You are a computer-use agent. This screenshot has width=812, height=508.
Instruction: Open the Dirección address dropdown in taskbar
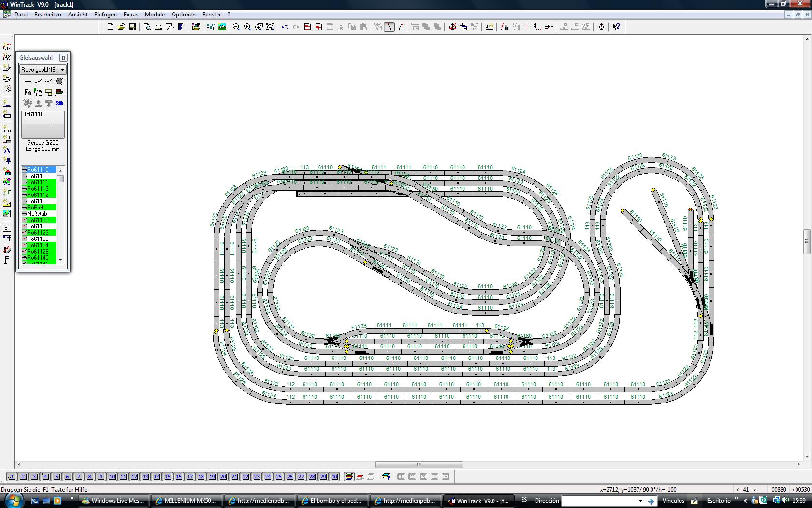coord(640,501)
